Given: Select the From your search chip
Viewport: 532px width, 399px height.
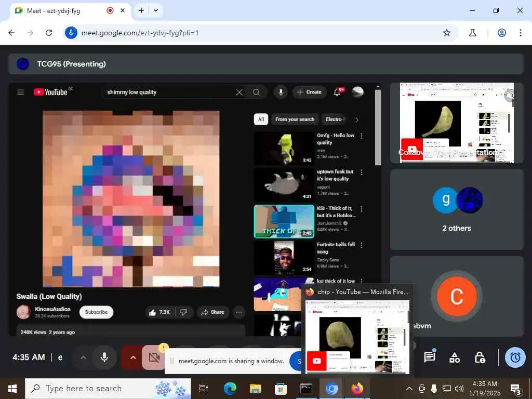Looking at the screenshot, I should pos(295,119).
